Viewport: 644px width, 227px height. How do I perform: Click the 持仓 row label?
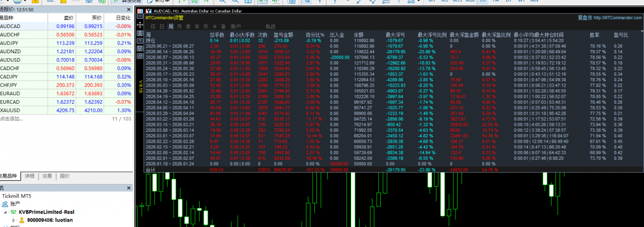[151, 40]
